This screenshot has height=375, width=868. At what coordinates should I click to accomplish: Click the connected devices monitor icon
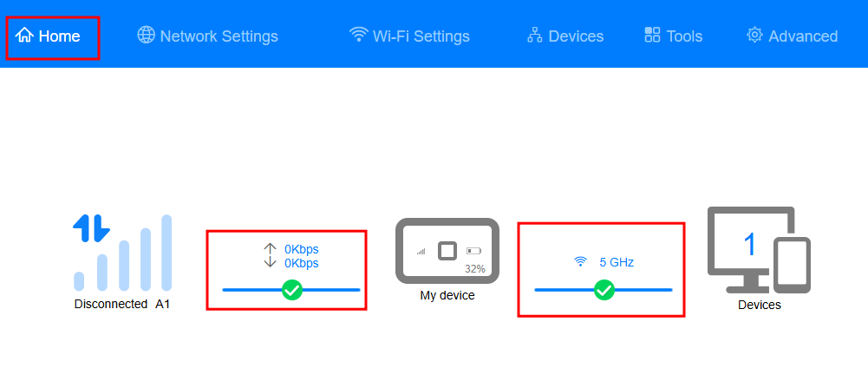pyautogui.click(x=759, y=249)
